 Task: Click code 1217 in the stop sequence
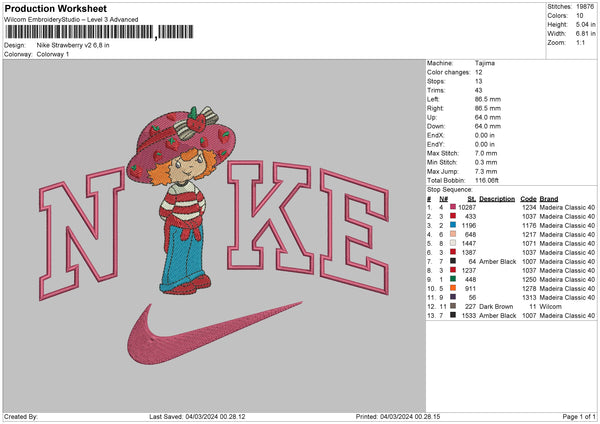tap(529, 234)
